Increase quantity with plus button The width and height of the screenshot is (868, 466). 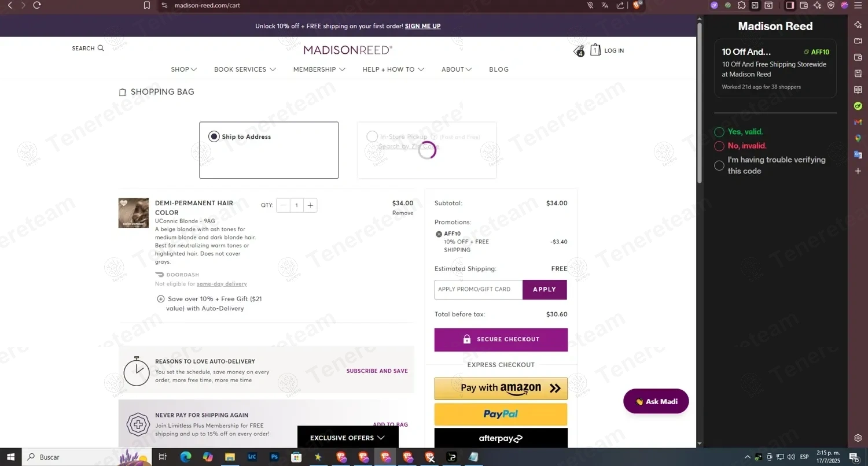point(310,205)
